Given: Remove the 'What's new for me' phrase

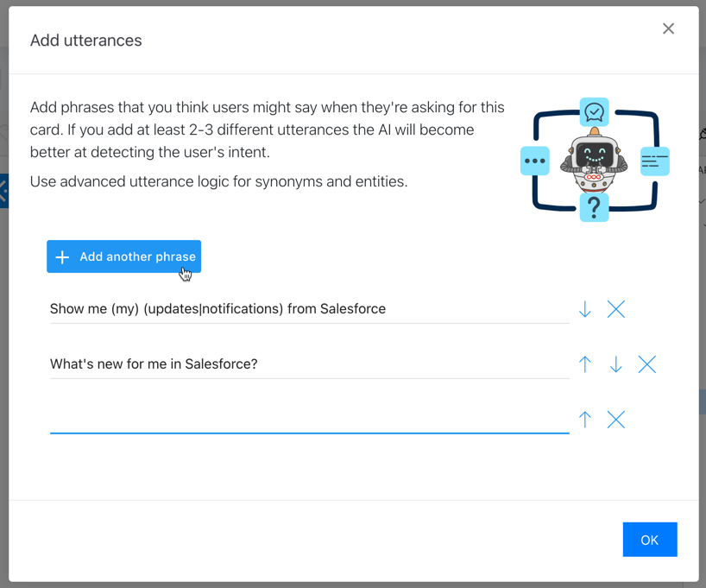Looking at the screenshot, I should point(647,364).
